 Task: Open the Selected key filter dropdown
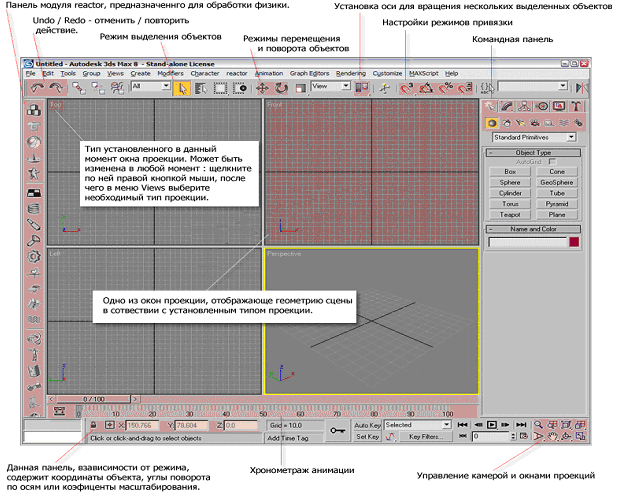418,425
